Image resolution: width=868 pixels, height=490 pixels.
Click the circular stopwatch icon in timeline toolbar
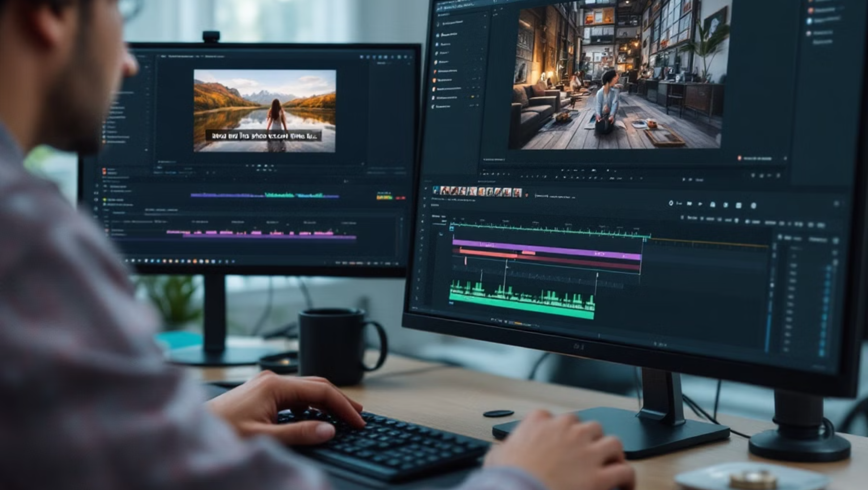tap(671, 203)
